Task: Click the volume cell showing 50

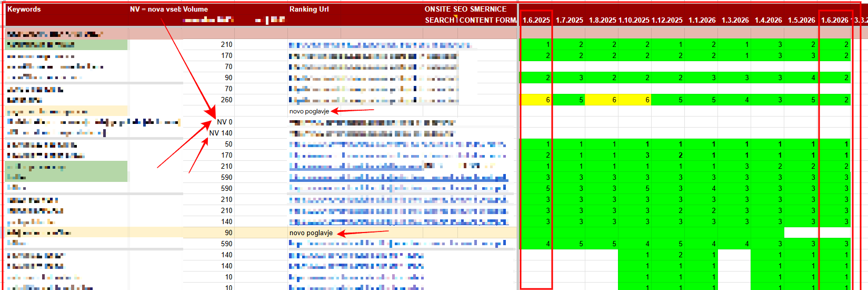Action: 208,144
